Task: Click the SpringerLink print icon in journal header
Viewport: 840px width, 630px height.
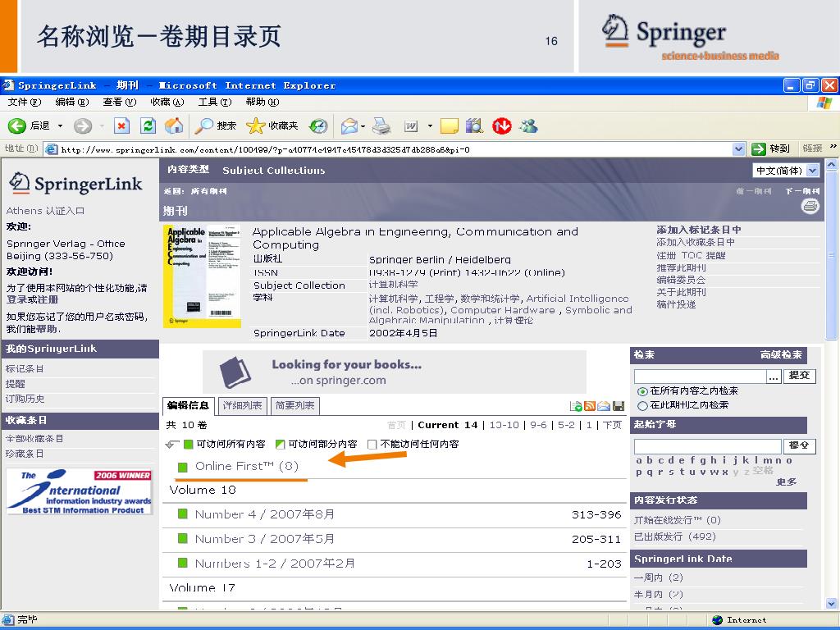Action: click(x=810, y=206)
